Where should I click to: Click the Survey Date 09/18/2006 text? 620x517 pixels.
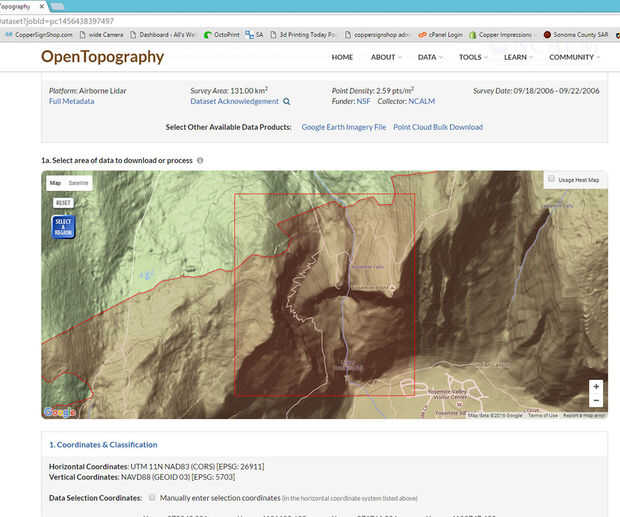[536, 91]
